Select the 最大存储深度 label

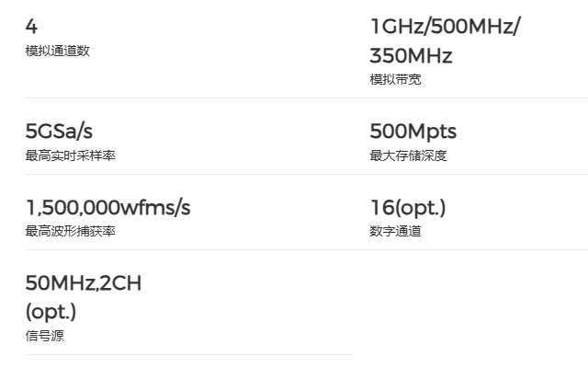tap(408, 155)
